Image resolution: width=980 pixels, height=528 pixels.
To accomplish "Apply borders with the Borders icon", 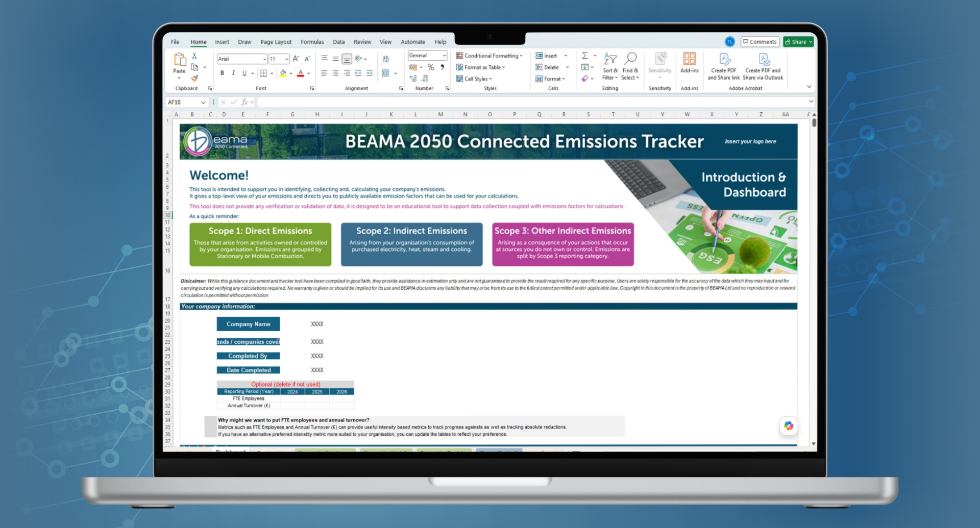I will click(263, 73).
